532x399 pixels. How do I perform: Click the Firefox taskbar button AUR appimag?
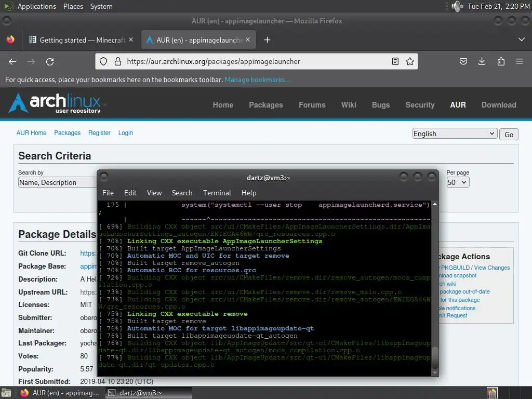pos(60,393)
